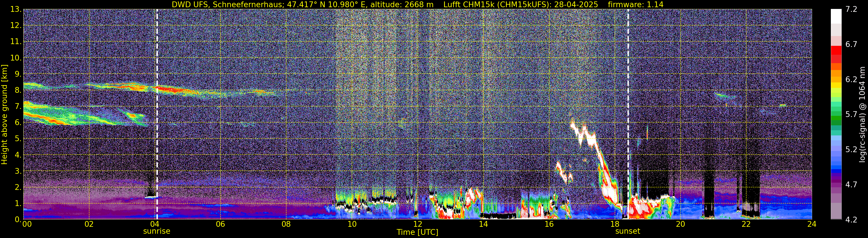This screenshot has height=238, width=868.
Task: Click the white top segment of the colorbar
Action: (836, 16)
